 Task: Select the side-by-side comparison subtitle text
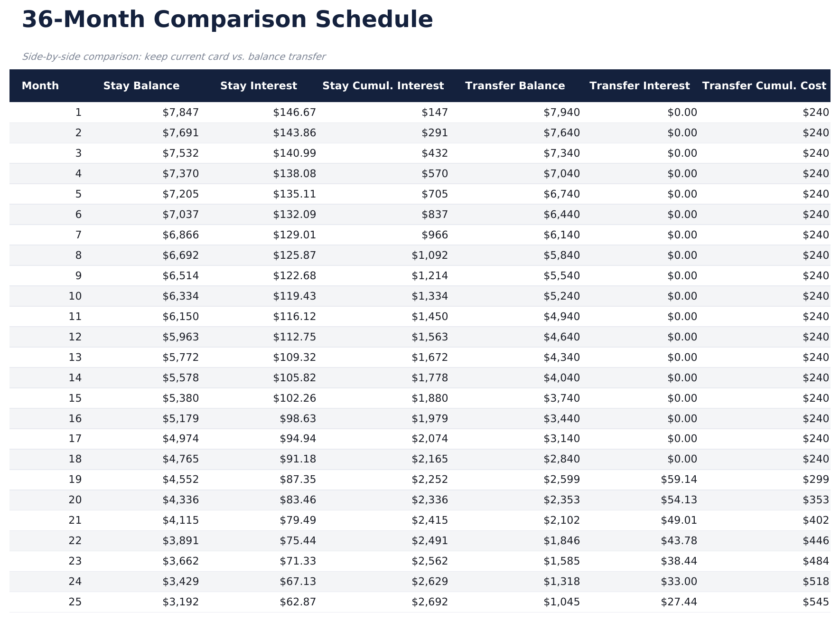point(174,57)
